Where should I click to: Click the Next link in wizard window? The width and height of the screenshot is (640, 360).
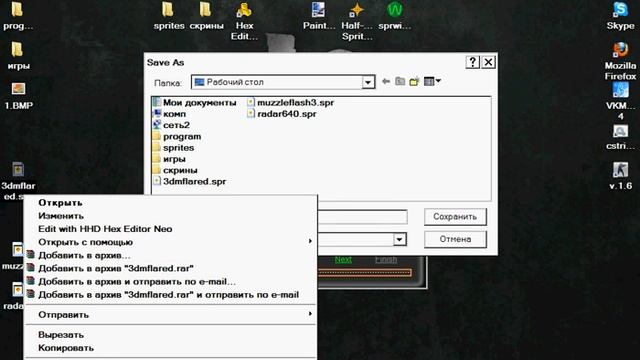[x=343, y=260]
